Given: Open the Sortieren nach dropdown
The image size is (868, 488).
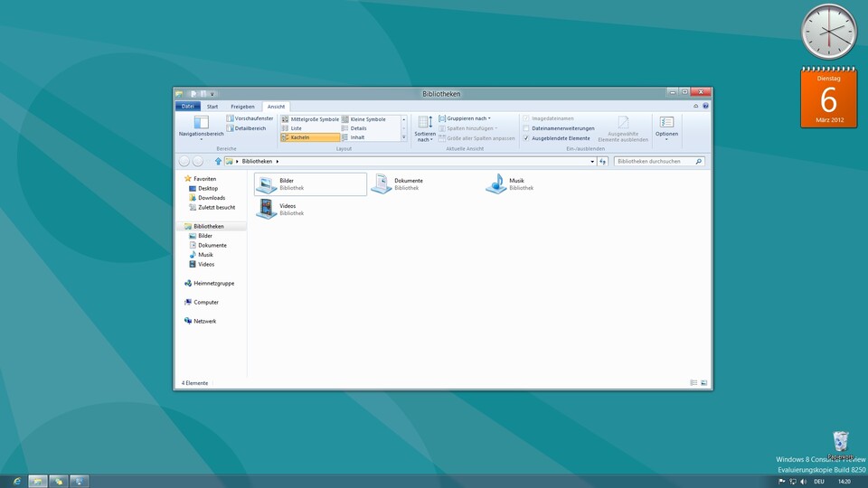Looking at the screenshot, I should pos(425,128).
